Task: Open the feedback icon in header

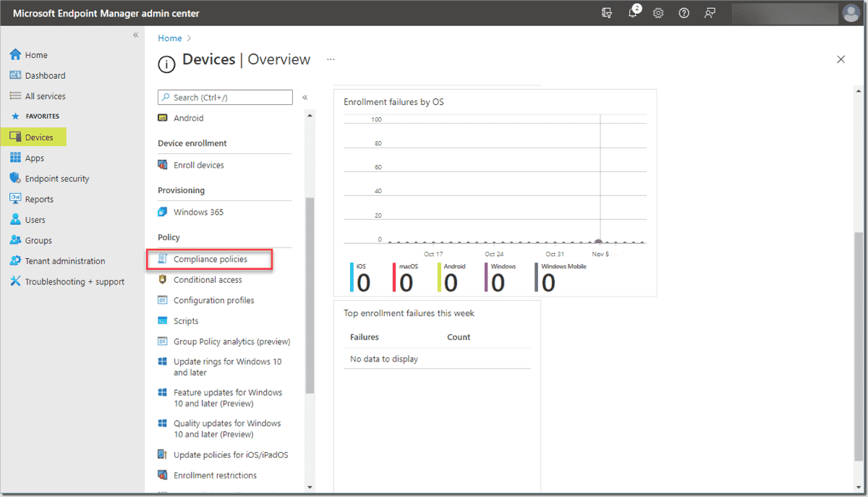Action: pos(710,13)
